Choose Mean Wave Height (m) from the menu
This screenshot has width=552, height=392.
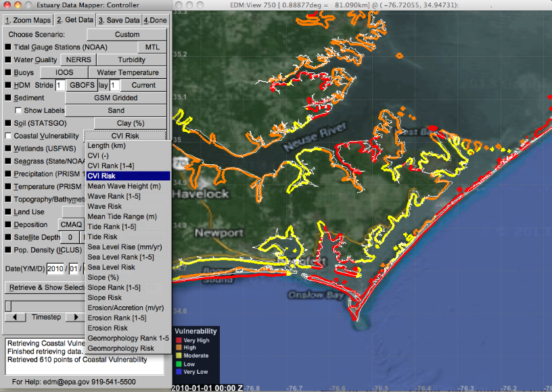pos(124,186)
